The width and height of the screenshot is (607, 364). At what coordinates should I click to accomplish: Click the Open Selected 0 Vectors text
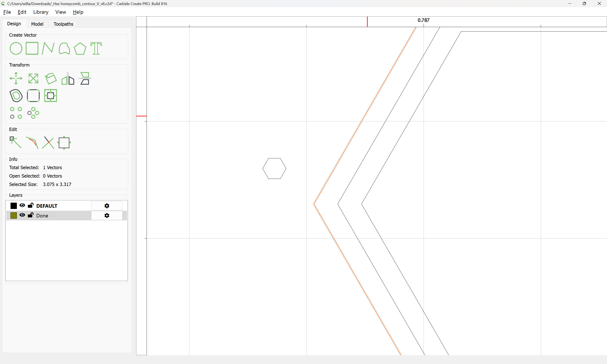tap(36, 176)
